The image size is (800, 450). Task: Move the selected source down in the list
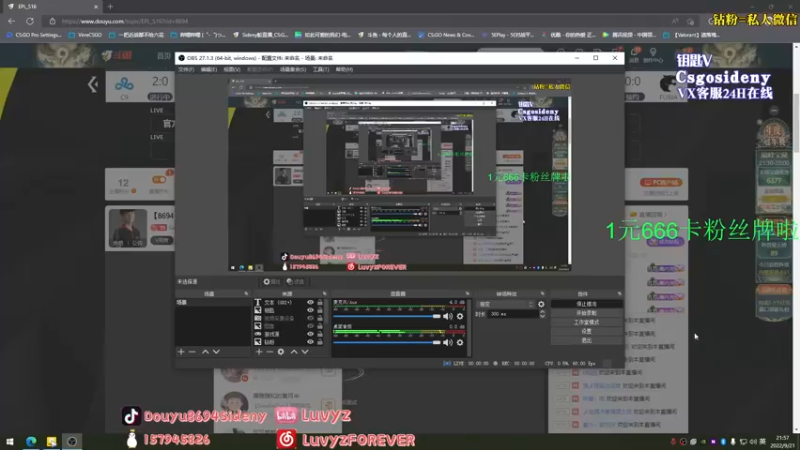click(305, 352)
